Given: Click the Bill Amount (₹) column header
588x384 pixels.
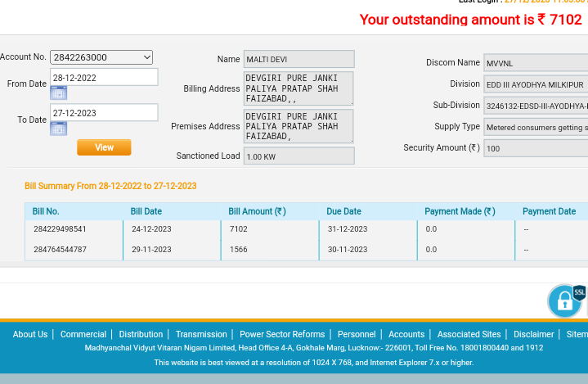Looking at the screenshot, I should [258, 211].
